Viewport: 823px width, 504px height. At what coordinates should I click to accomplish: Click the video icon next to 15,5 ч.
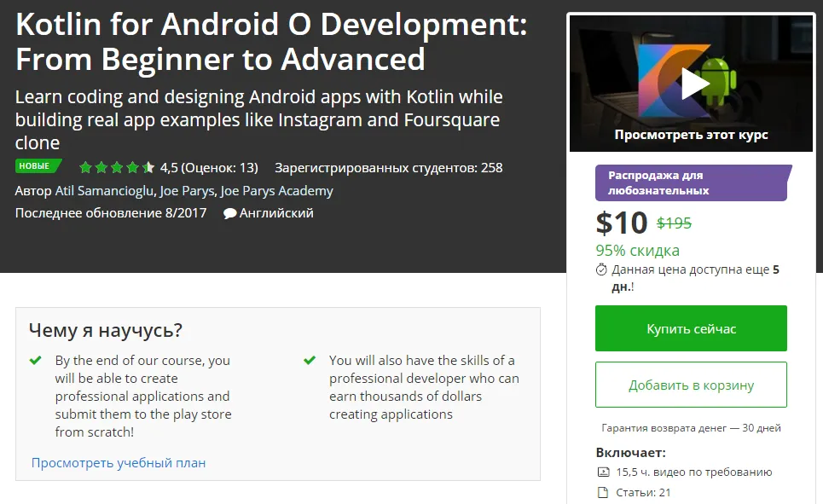[x=603, y=472]
